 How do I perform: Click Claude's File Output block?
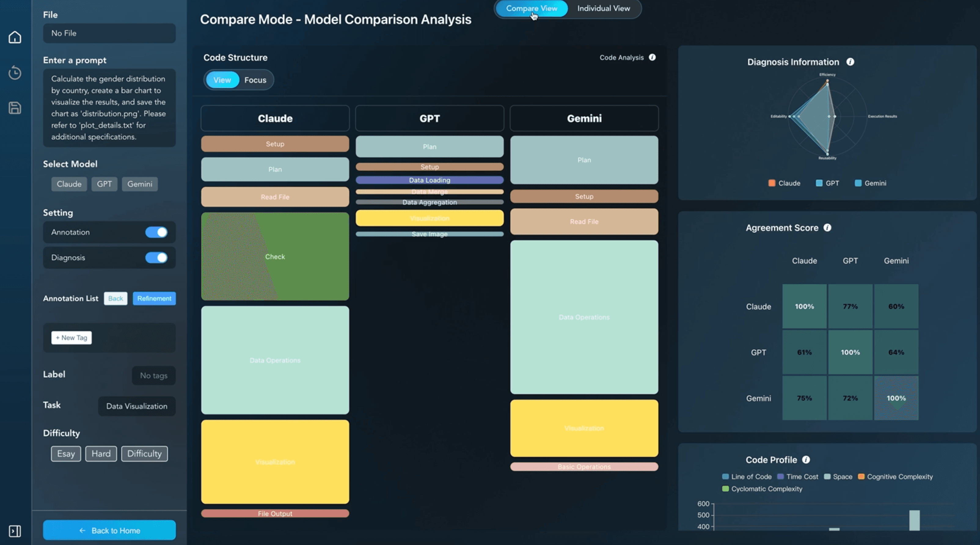click(x=275, y=514)
